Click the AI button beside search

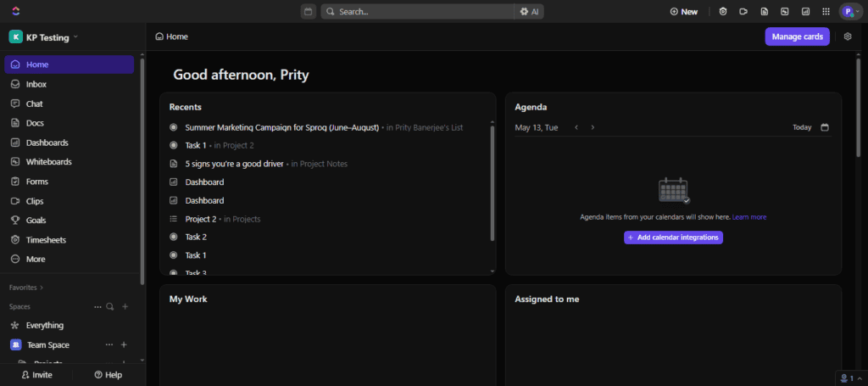pos(530,12)
